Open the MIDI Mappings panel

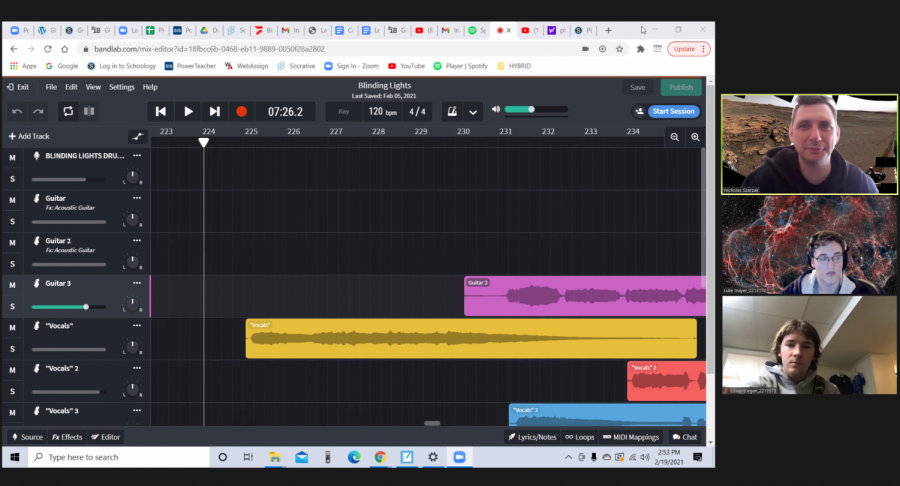point(631,437)
